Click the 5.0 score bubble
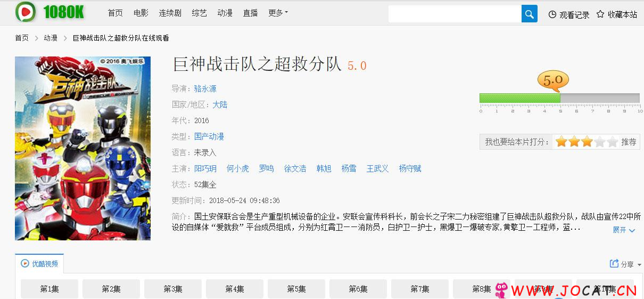The height and width of the screenshot is (299, 644). click(x=553, y=81)
